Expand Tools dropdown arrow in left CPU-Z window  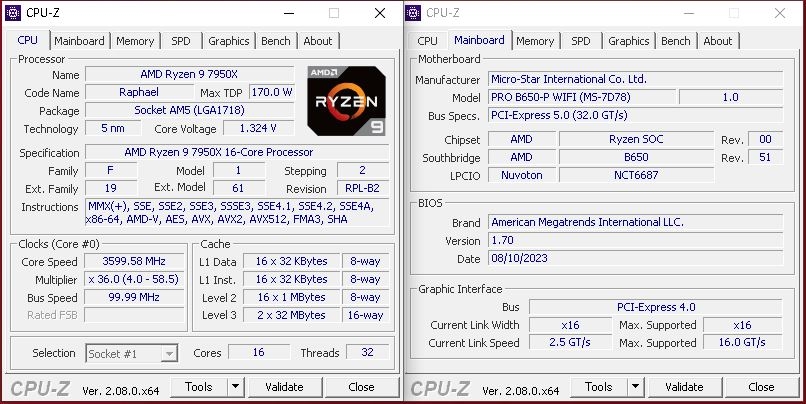coord(235,387)
